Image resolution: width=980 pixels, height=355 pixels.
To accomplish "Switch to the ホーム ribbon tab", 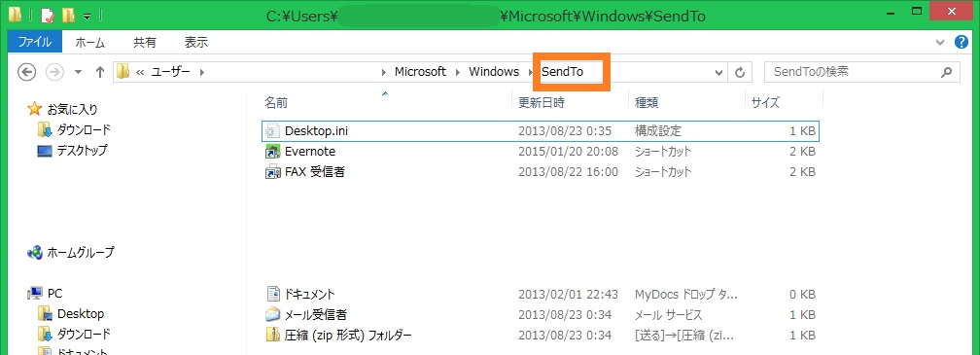I will 90,43.
